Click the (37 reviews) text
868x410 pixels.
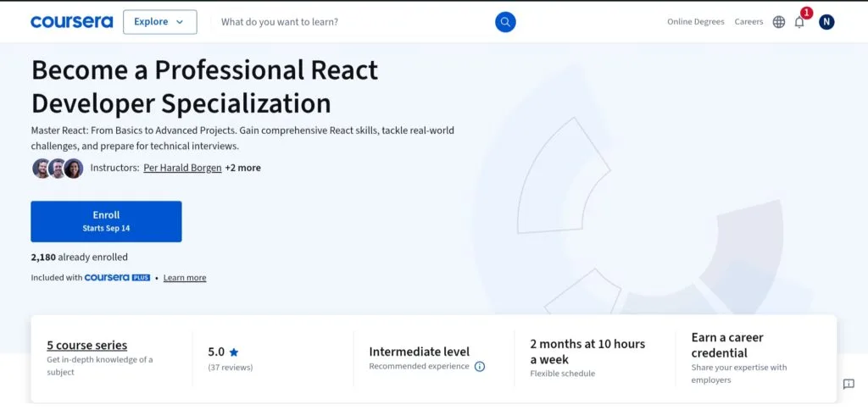click(x=231, y=368)
